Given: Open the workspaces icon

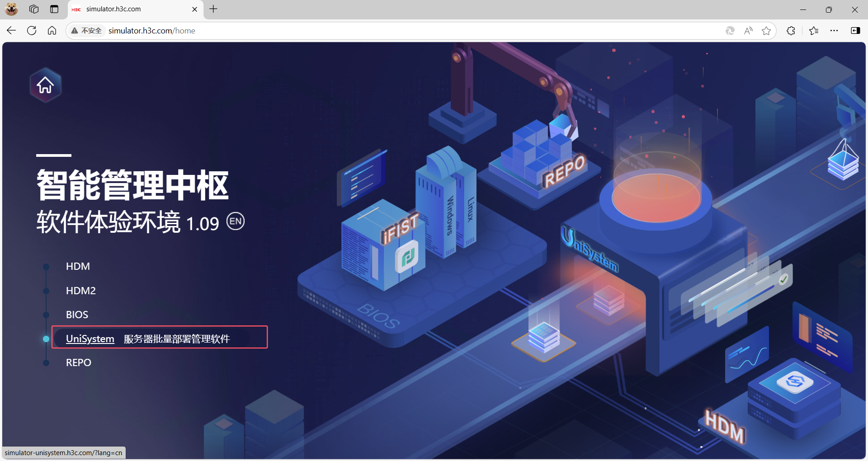Looking at the screenshot, I should click(34, 9).
